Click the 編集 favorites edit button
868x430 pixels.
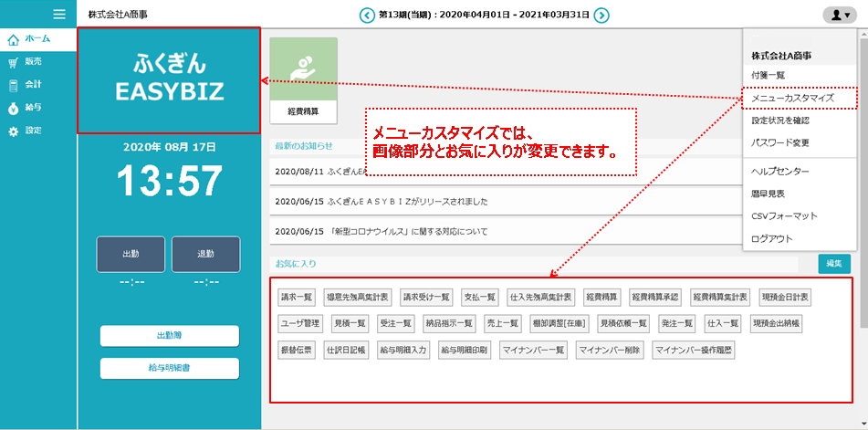coord(834,264)
